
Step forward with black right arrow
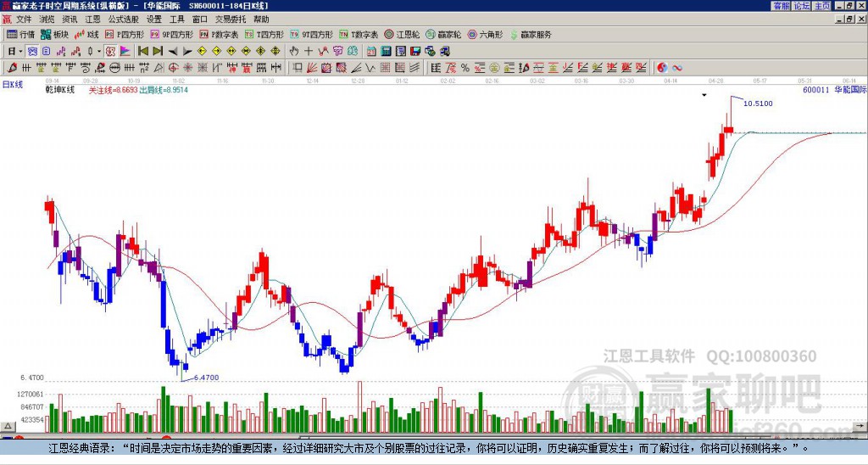(x=187, y=52)
